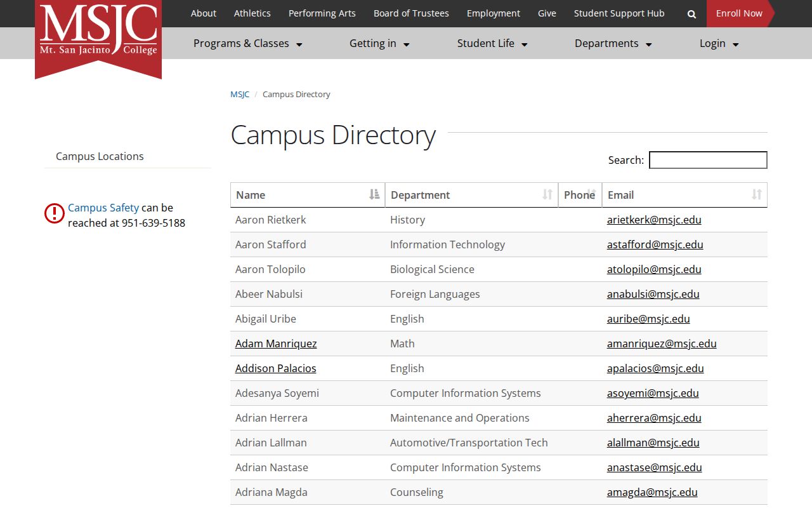
Task: Click the Maintenance and Operations cell
Action: click(x=471, y=418)
